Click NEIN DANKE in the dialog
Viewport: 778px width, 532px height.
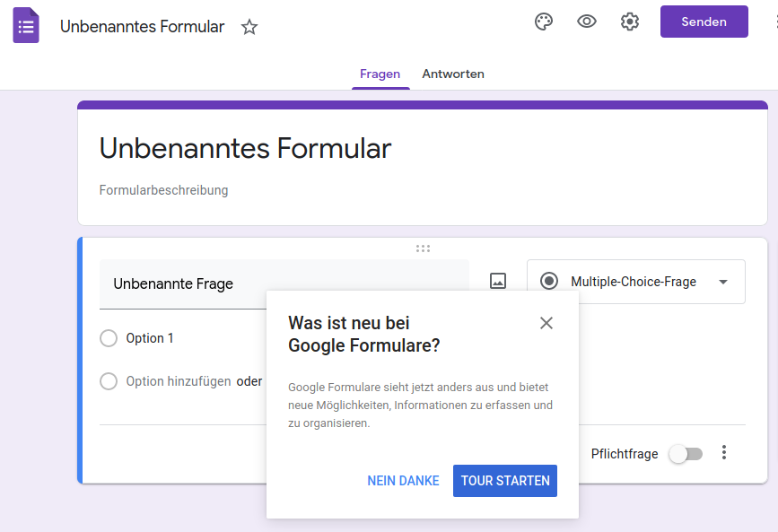(x=403, y=481)
